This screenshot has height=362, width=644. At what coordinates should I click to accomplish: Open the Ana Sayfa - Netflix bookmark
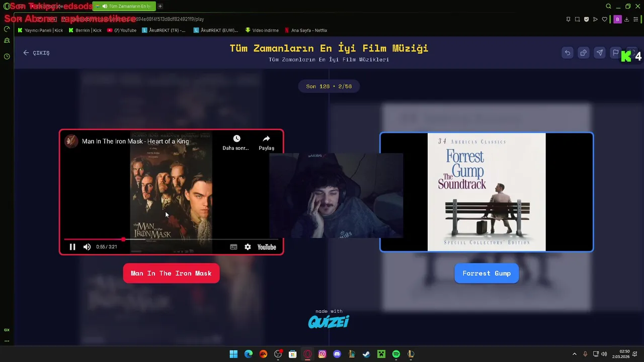pyautogui.click(x=306, y=30)
